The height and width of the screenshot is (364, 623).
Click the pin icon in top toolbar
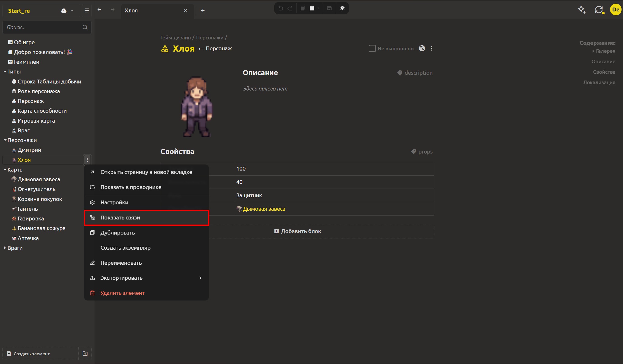click(342, 8)
